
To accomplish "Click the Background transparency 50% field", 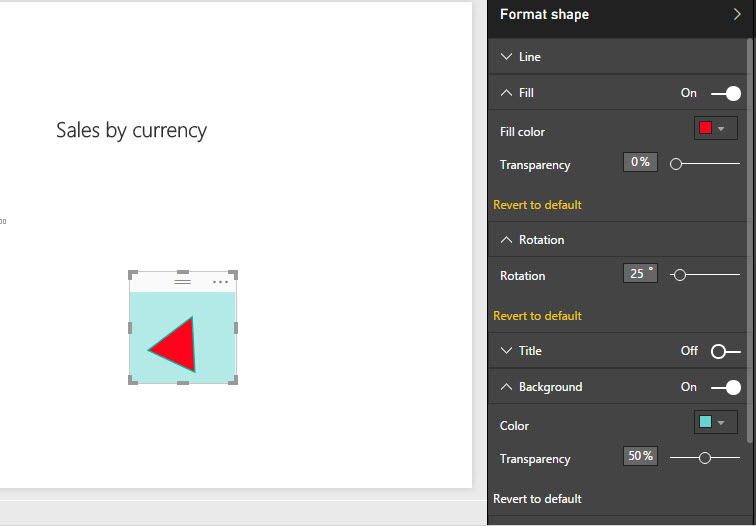I will coord(640,456).
